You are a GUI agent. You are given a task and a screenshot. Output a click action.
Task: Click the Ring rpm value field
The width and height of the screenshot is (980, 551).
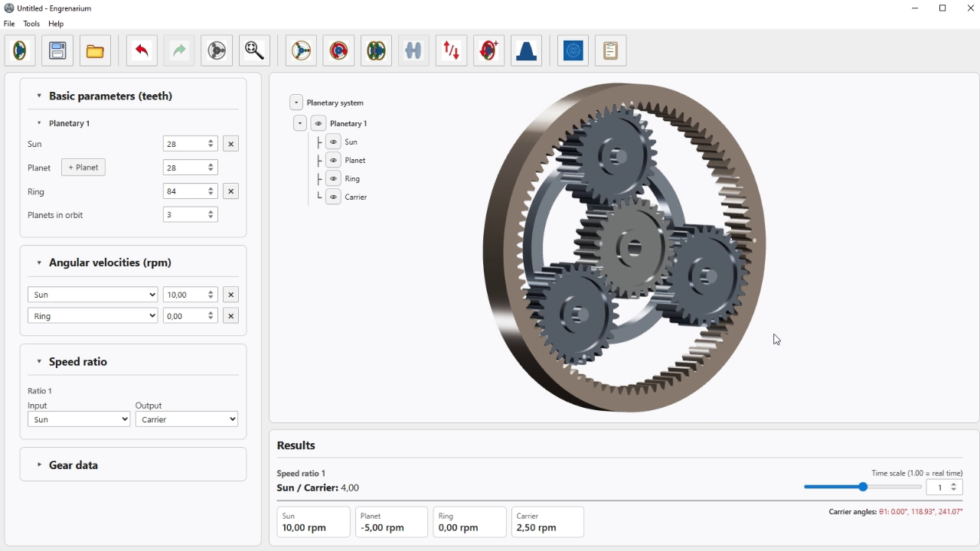[190, 315]
